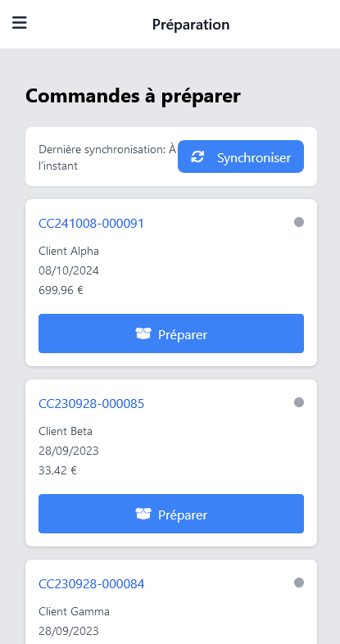Click the Commandes à préparer heading

coord(133,96)
